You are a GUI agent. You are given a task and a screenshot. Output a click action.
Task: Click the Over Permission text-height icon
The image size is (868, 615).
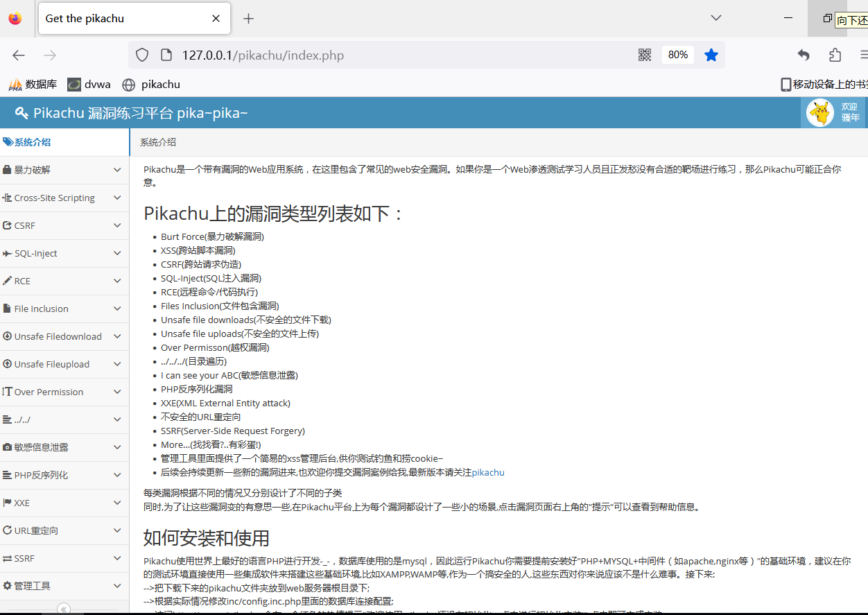coord(7,392)
